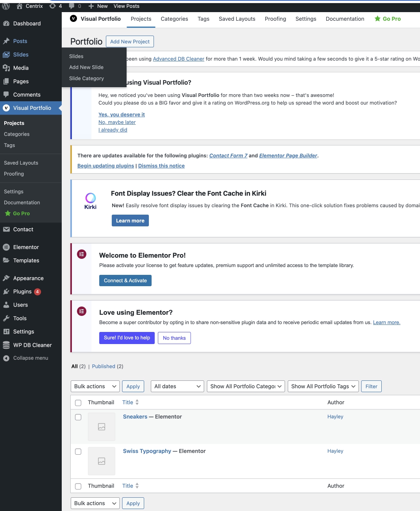The image size is (420, 511).
Task: Expand the All dates filter dropdown
Action: (x=178, y=386)
